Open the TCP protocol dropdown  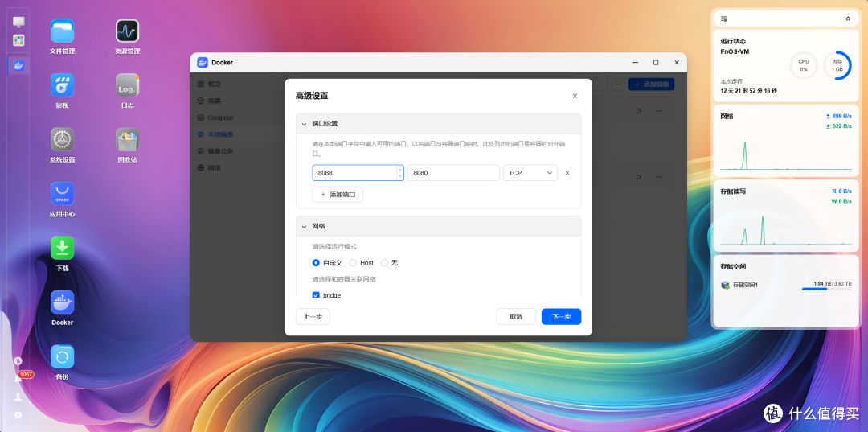point(530,173)
